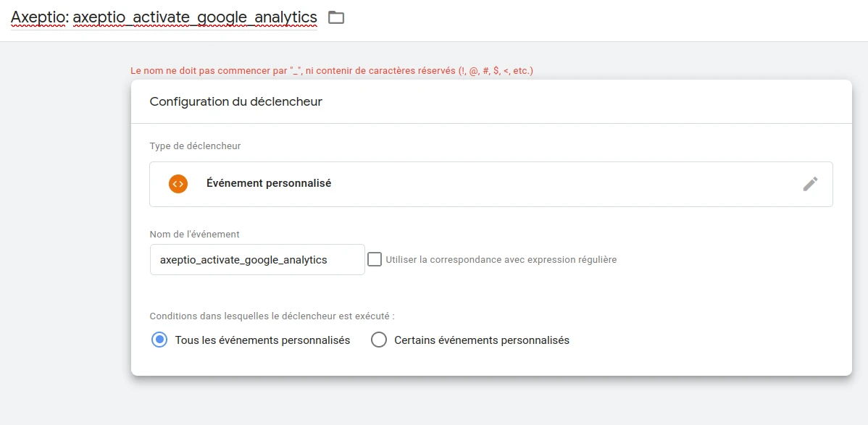The image size is (868, 425).
Task: Click the pencil icon to edit trigger type
Action: pos(810,184)
